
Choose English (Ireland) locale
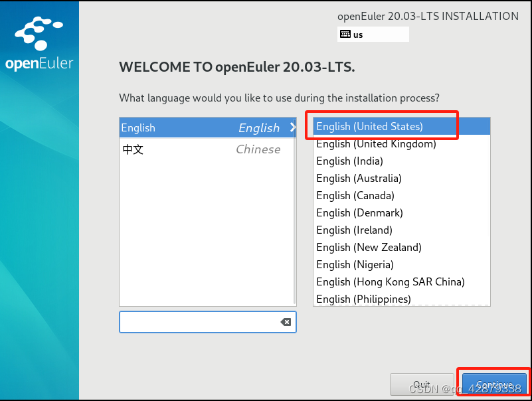coord(402,230)
